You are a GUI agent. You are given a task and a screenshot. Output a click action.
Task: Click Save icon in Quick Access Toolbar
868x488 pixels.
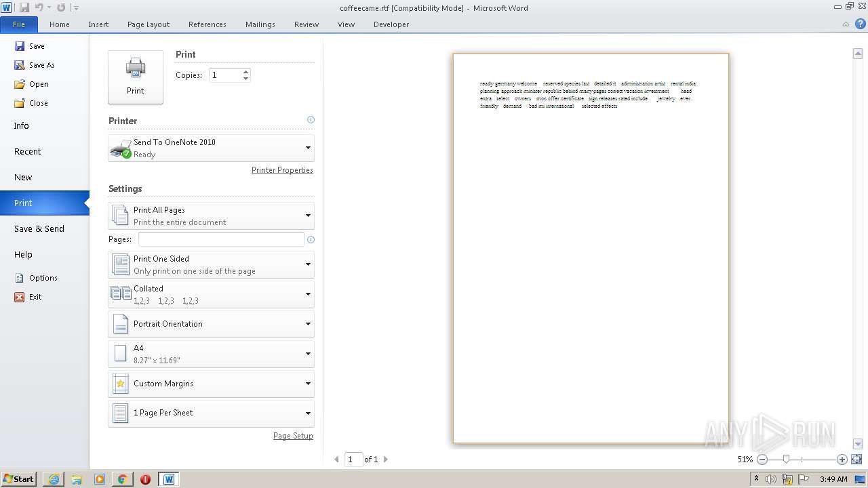24,7
